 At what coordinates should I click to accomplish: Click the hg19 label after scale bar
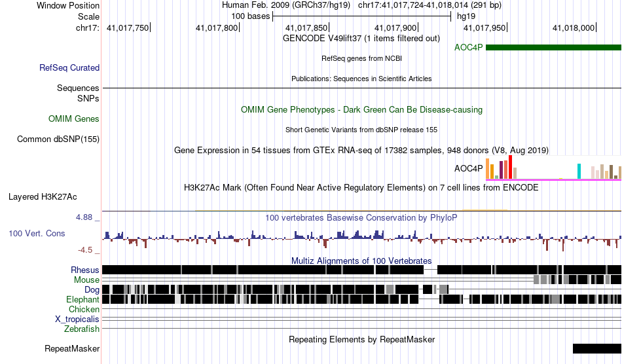(x=466, y=16)
